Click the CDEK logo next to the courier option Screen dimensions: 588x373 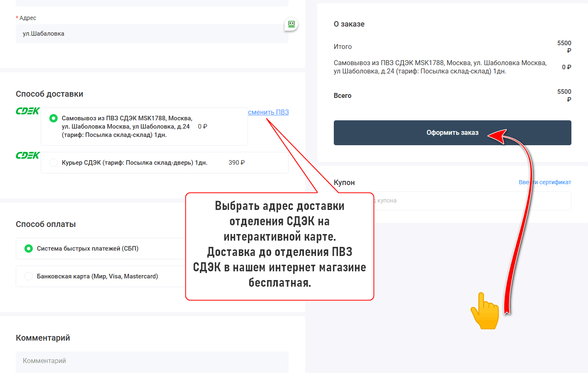point(28,155)
